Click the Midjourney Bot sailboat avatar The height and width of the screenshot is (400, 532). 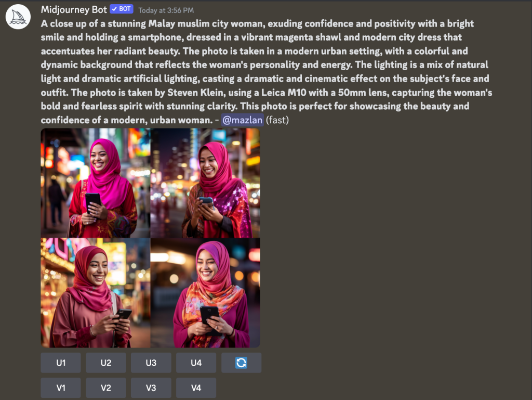click(18, 17)
